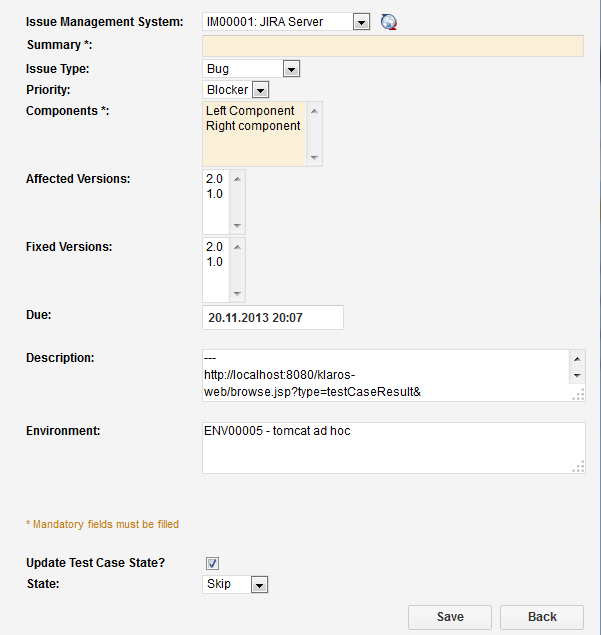This screenshot has width=601, height=635.
Task: Click inside the Description text area
Action: (385, 375)
